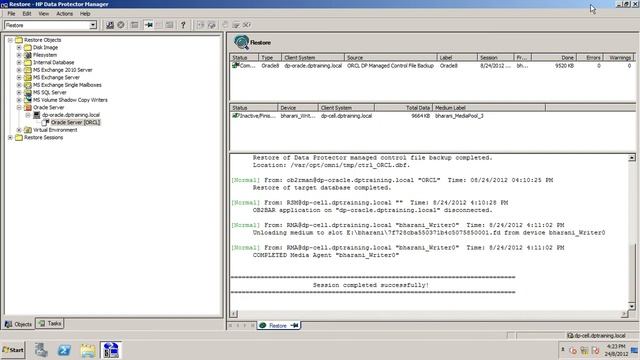Click the Disk Image folder icon
Viewport: 640px width, 360px height.
[28, 48]
